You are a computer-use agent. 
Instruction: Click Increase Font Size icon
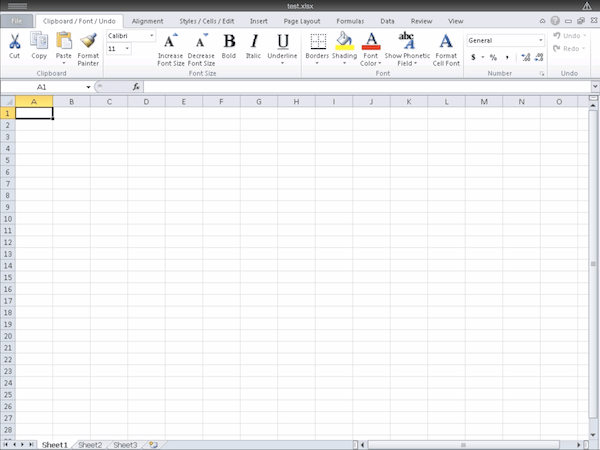171,41
